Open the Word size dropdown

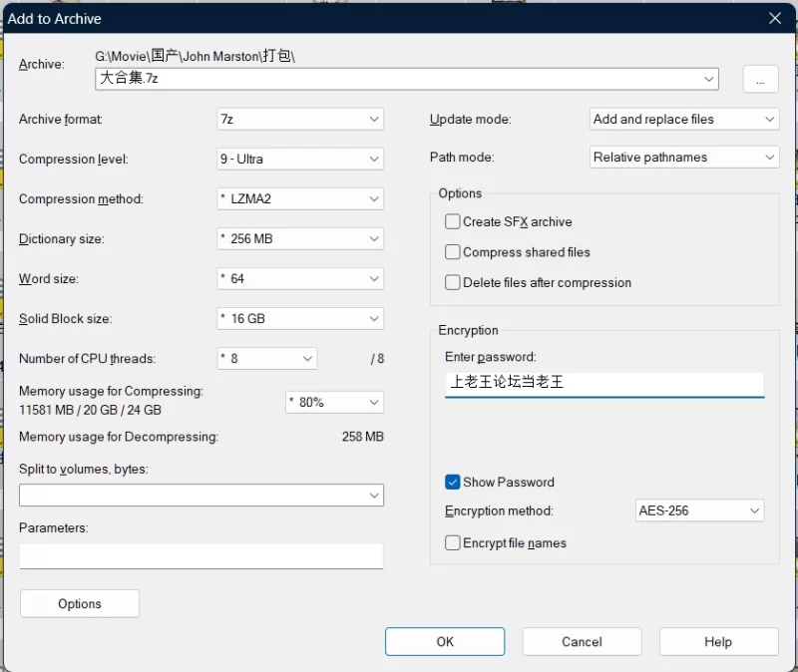(x=299, y=279)
